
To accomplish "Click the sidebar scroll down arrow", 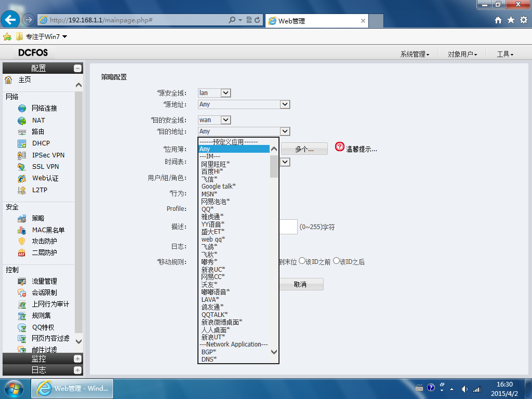I will 79,341.
